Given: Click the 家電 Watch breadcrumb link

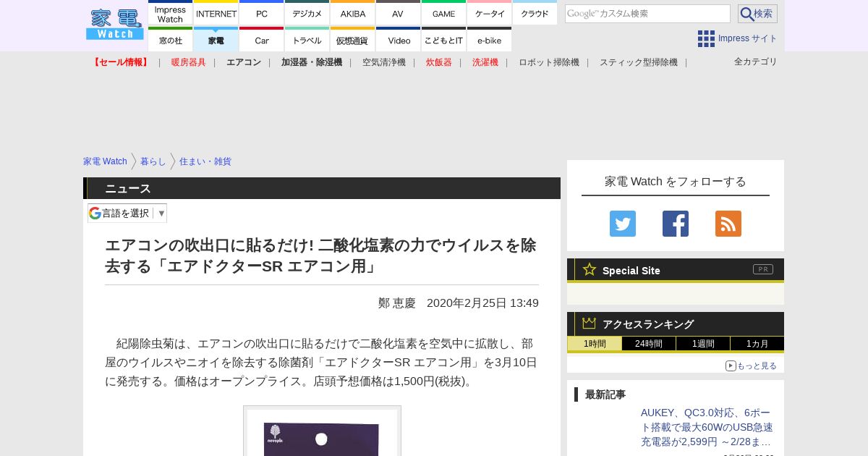Looking at the screenshot, I should click(105, 161).
